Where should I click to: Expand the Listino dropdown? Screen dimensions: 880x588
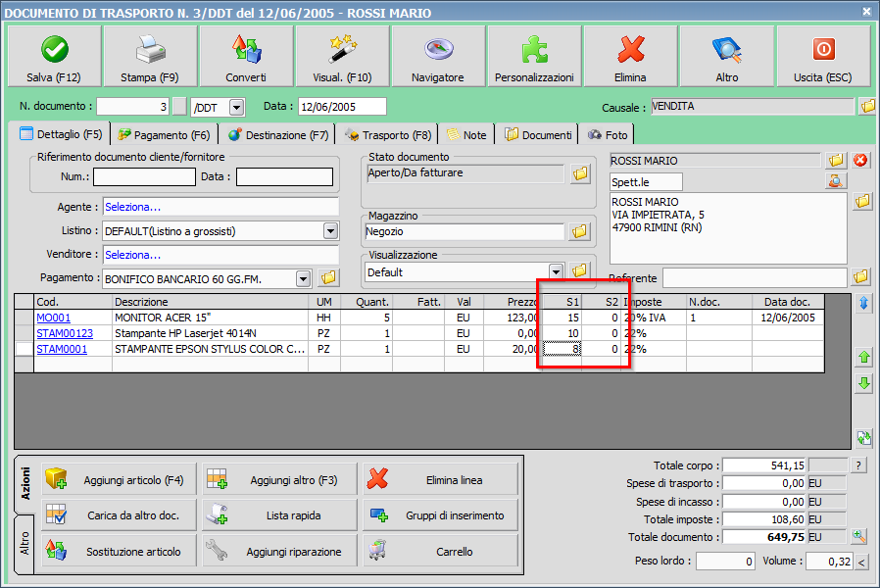coord(330,230)
